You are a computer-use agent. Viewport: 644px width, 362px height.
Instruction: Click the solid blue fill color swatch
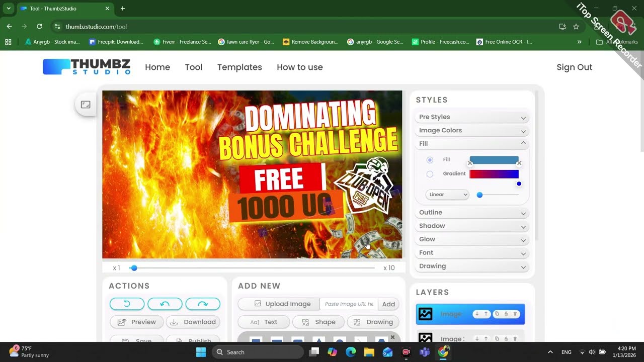click(494, 160)
